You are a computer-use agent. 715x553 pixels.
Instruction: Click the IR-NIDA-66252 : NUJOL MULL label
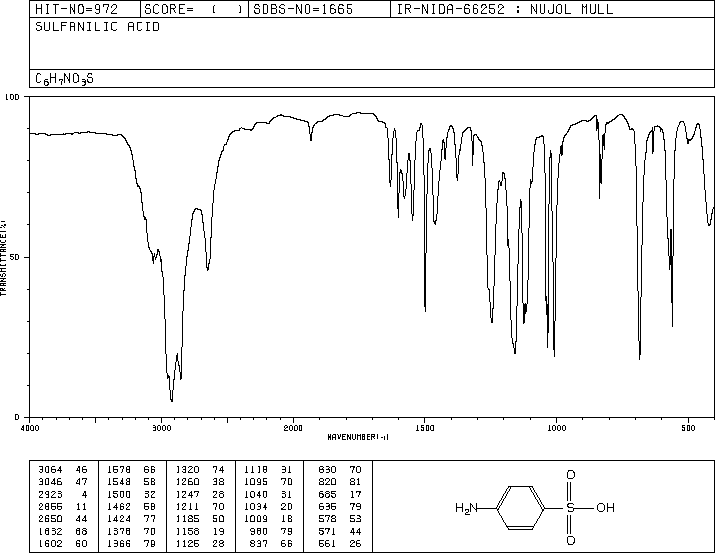click(505, 9)
